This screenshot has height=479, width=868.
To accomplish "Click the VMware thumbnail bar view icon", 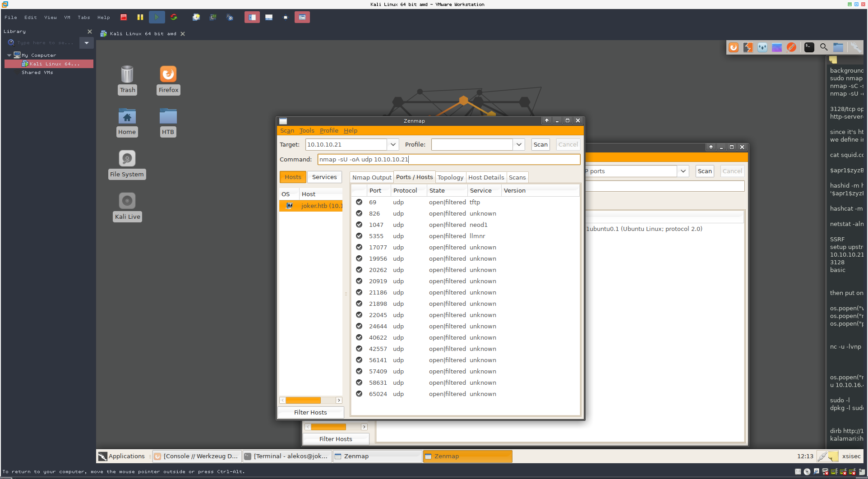I will (269, 17).
